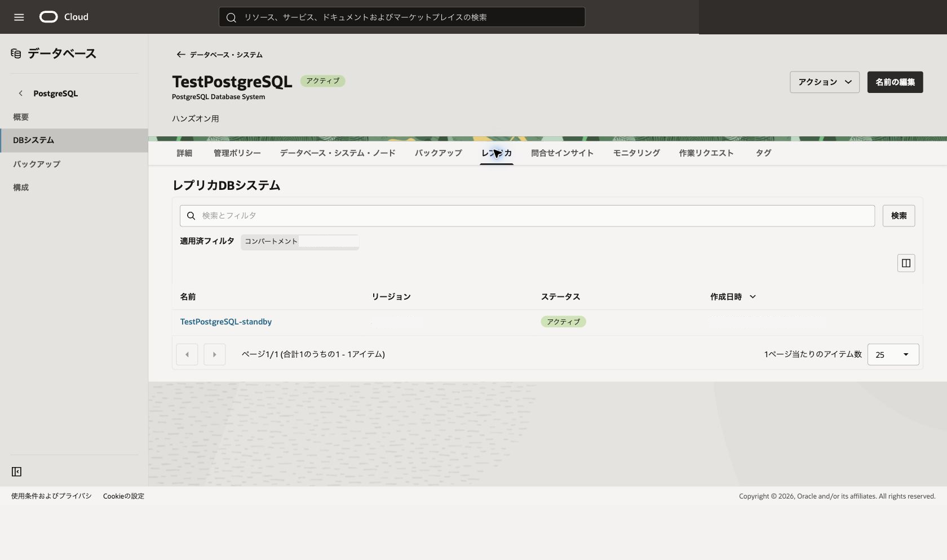Open column display settings icon

906,263
